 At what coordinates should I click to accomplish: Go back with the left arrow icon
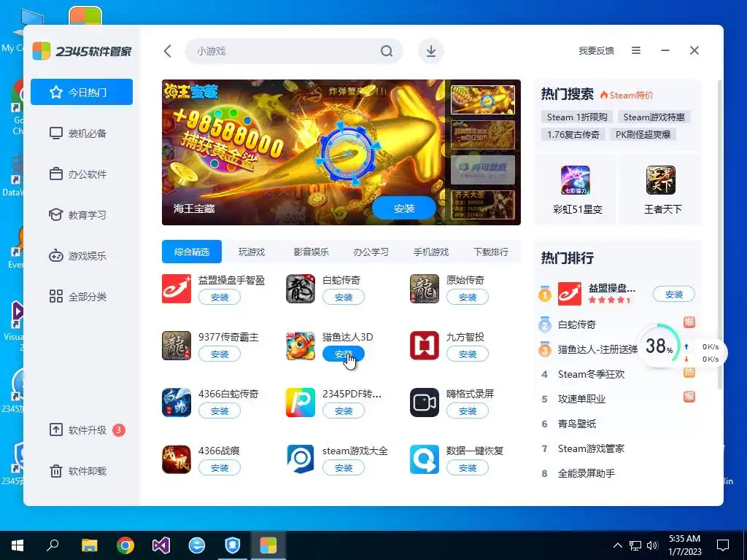tap(167, 51)
